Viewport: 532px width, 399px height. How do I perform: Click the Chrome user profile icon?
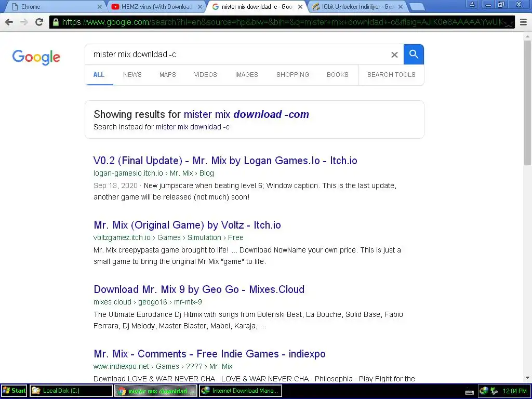click(x=472, y=4)
